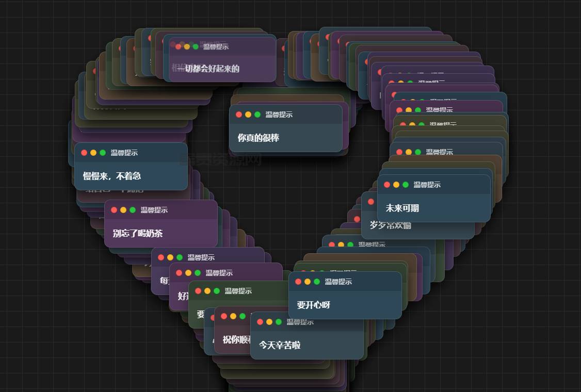
Task: Click the yellow dot on the 要开心呀 window
Action: pos(308,282)
